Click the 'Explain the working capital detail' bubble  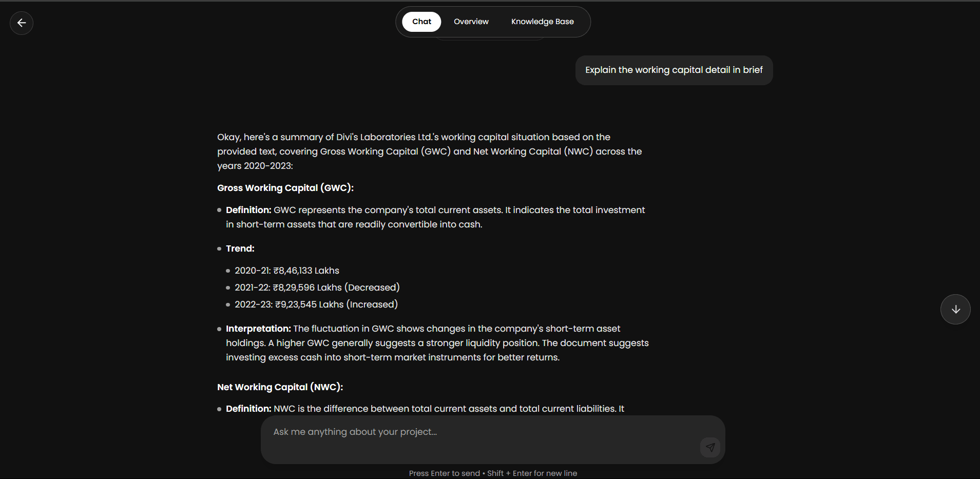674,70
